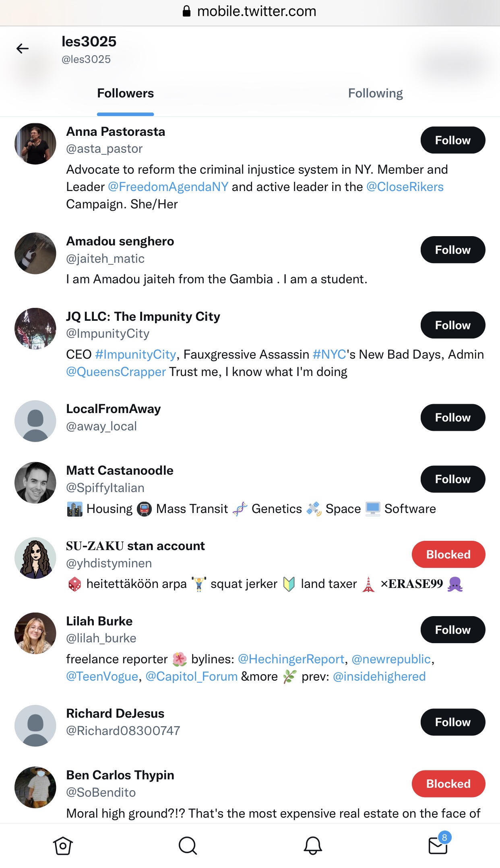The image size is (500, 868).
Task: Follow Lilah Burke
Action: pos(452,630)
